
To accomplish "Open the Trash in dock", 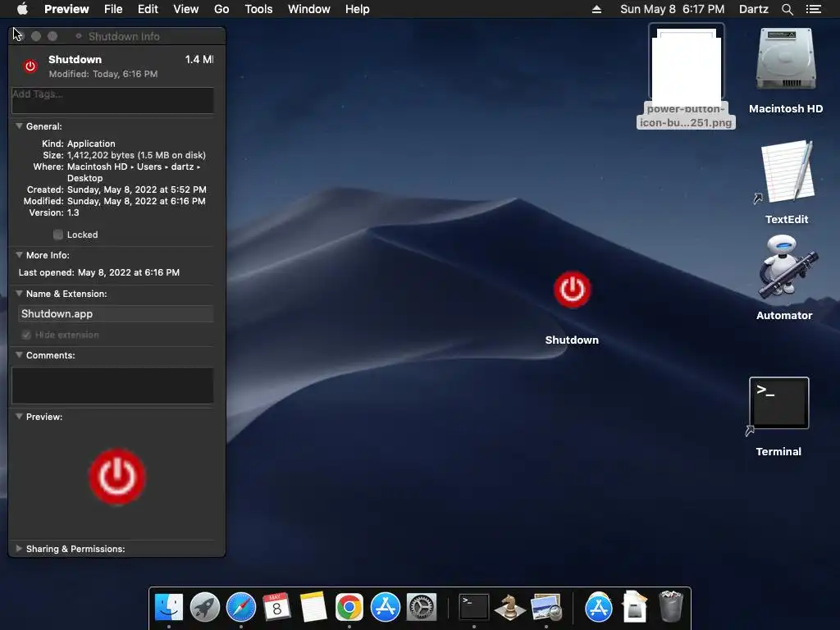I will [671, 608].
